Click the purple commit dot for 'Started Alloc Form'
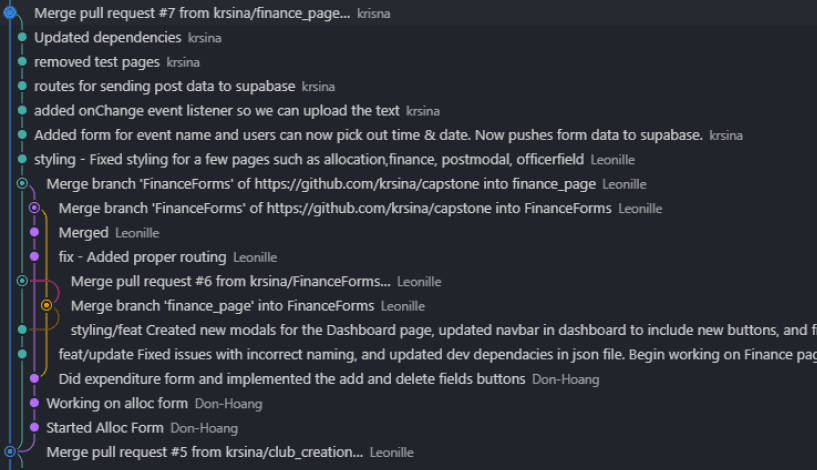This screenshot has width=817, height=470. (x=34, y=427)
